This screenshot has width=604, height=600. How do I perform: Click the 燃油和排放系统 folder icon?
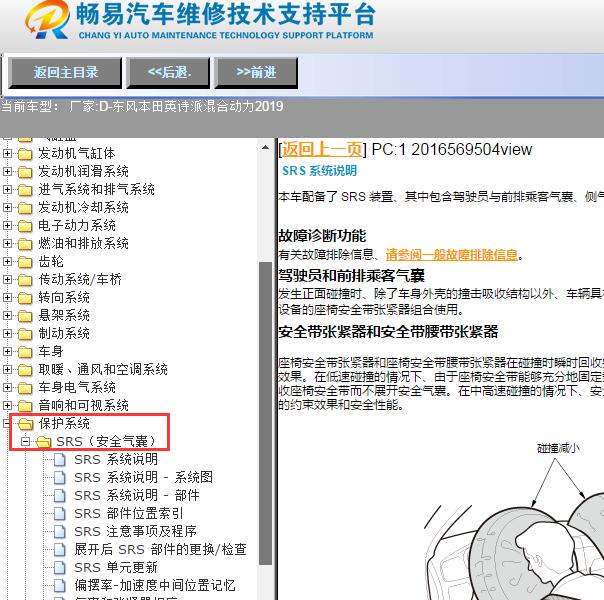25,244
